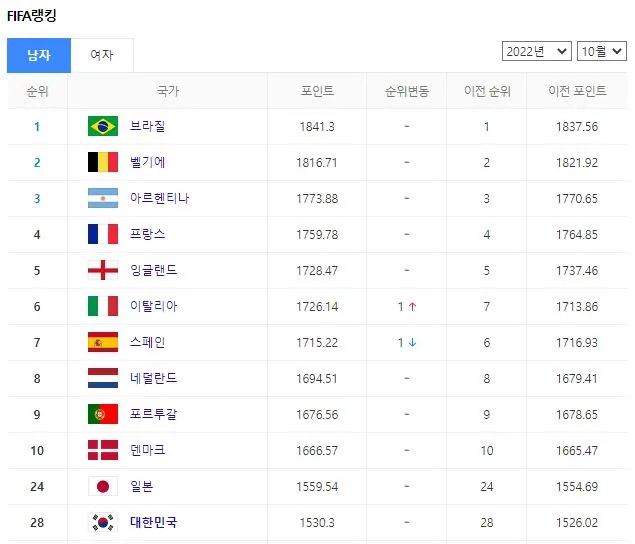
Task: Click previous points 1737.46
Action: (577, 271)
